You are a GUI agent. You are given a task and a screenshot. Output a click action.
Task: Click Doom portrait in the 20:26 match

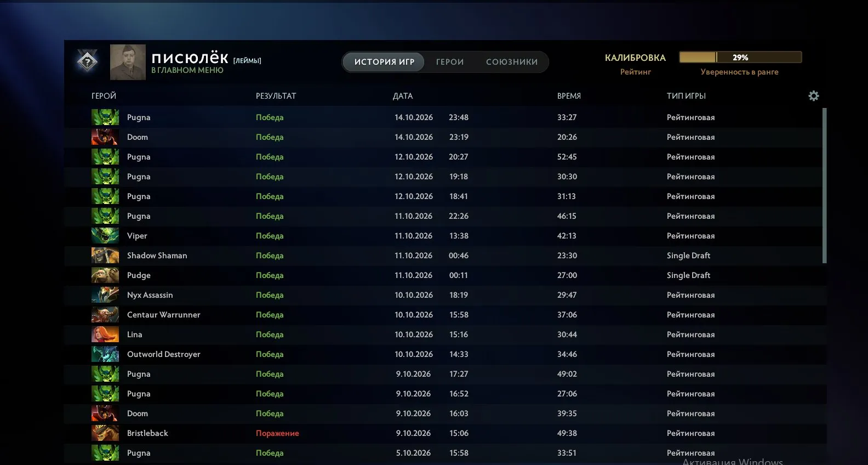click(x=105, y=137)
